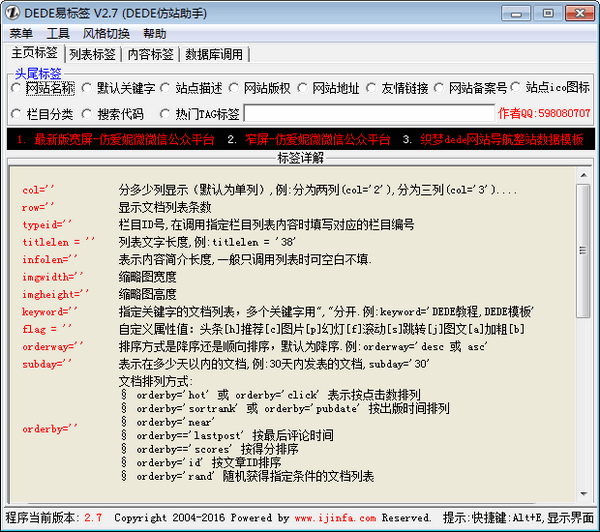The width and height of the screenshot is (600, 532).
Task: Click the scrollbar up arrow in tag details
Action: (584, 175)
